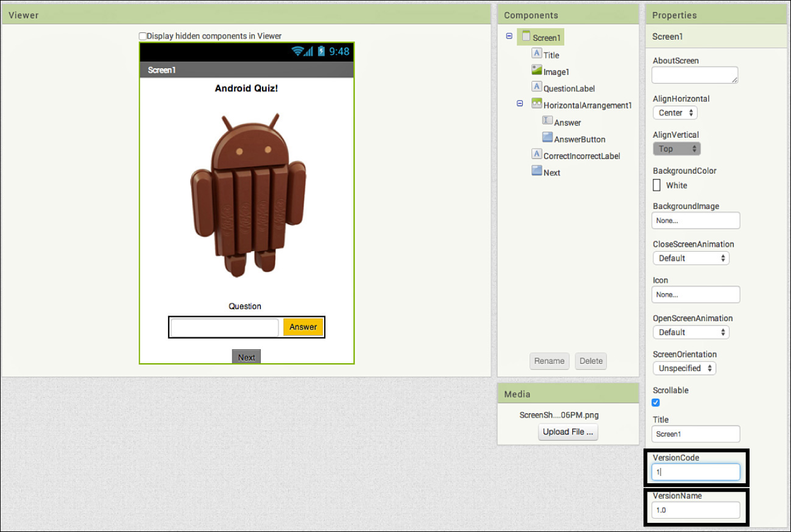
Task: Select AnswerButton in the Components tree
Action: point(580,139)
